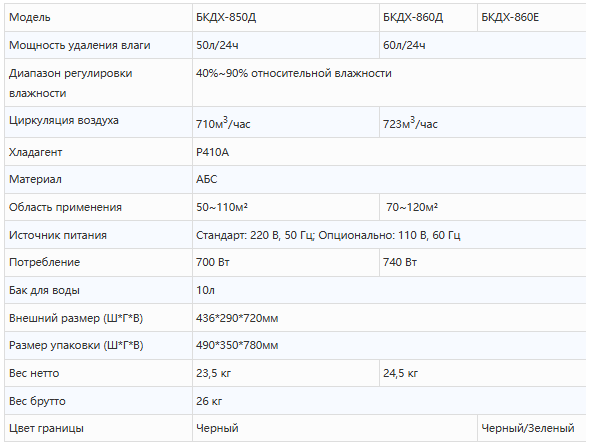Click the БКДХ-850Д model header cell
590x442 pixels.
pos(286,17)
